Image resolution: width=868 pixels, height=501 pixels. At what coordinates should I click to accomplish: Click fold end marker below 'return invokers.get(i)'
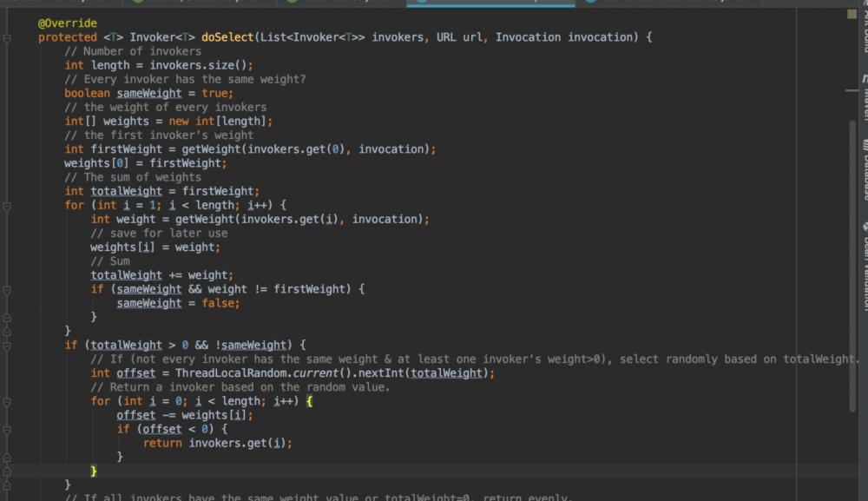coord(7,458)
